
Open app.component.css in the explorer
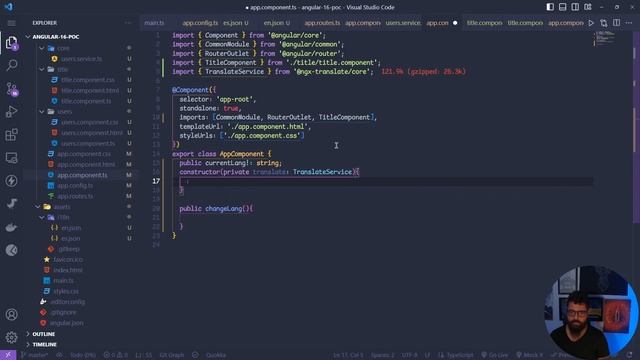pos(84,154)
